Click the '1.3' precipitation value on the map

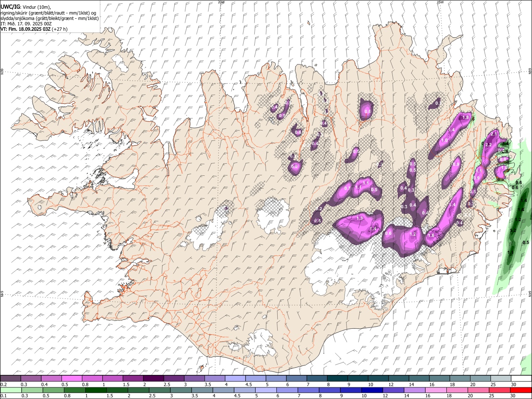(360, 218)
